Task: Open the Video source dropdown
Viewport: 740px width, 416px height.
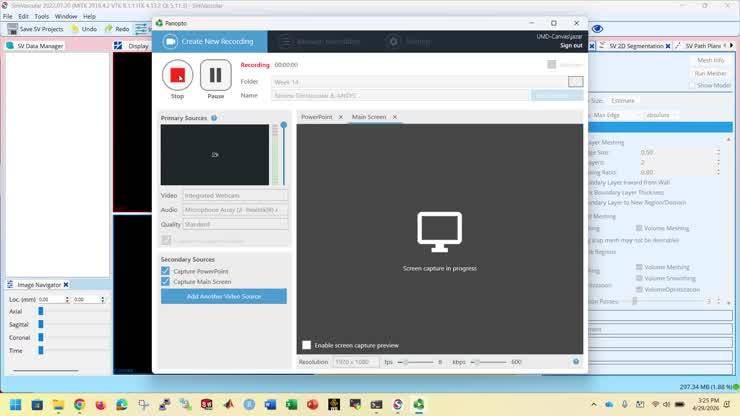Action: click(235, 195)
